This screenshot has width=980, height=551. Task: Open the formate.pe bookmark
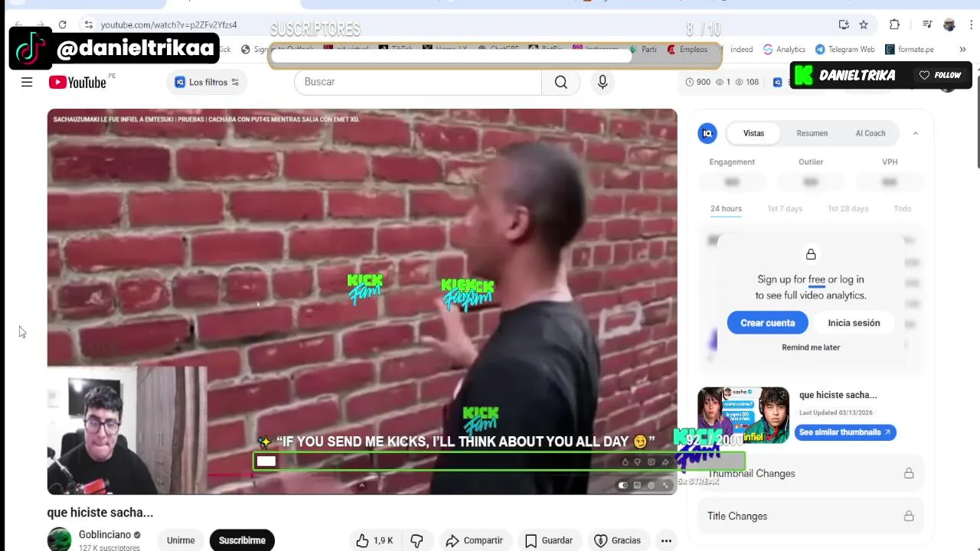tap(910, 49)
